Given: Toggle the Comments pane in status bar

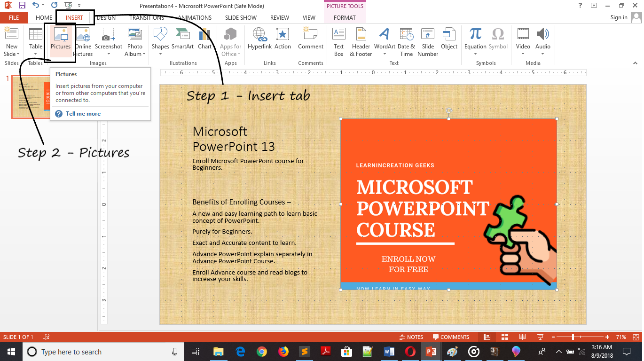Looking at the screenshot, I should pyautogui.click(x=451, y=337).
